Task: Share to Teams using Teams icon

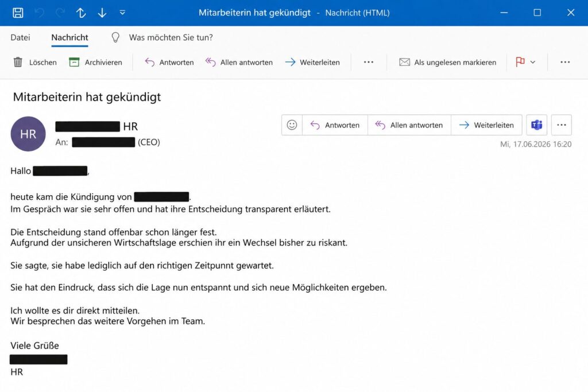Action: tap(537, 125)
